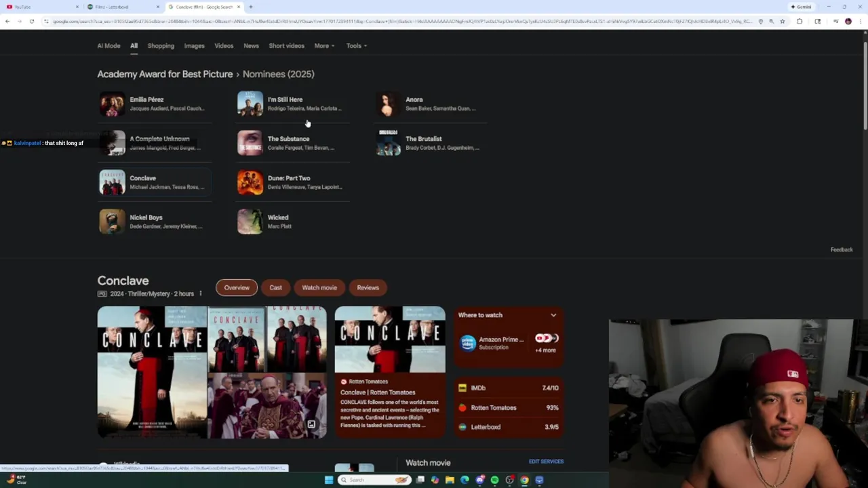Open the Letterboxd 3.9/5 rating
The width and height of the screenshot is (868, 488).
pyautogui.click(x=509, y=427)
